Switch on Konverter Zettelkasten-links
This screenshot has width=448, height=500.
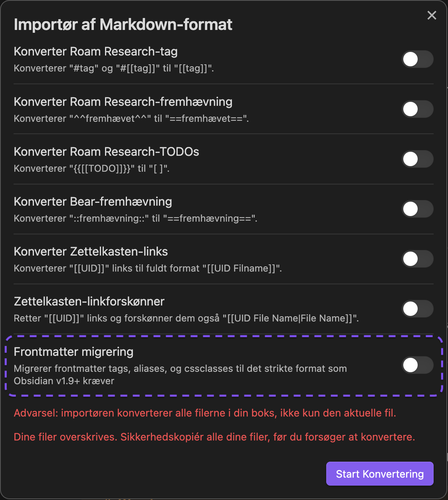(417, 259)
